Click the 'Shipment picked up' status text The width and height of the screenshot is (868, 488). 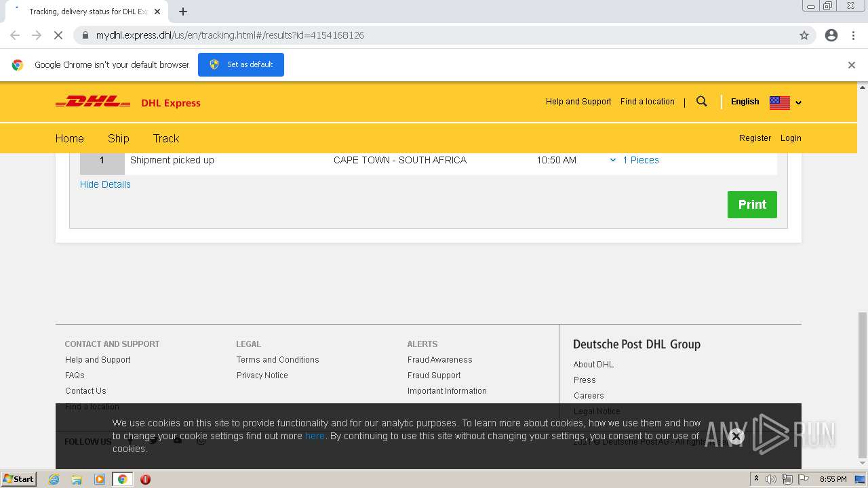click(172, 160)
